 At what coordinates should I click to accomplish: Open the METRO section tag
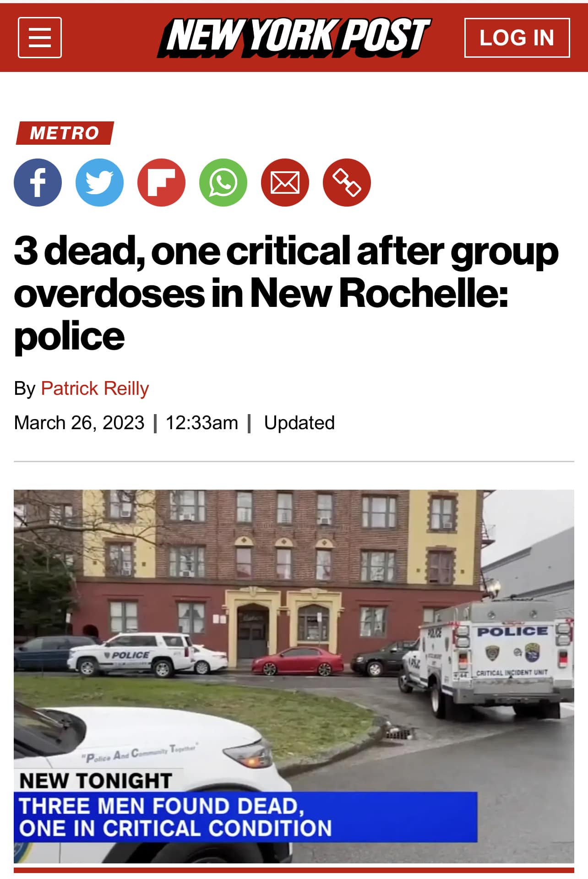pos(65,133)
